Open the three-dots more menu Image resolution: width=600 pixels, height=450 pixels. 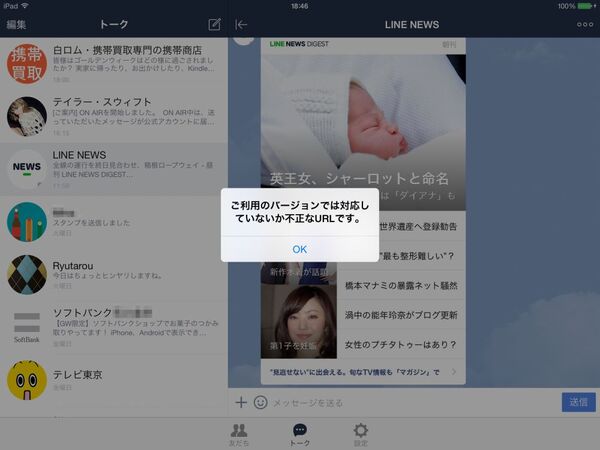585,24
